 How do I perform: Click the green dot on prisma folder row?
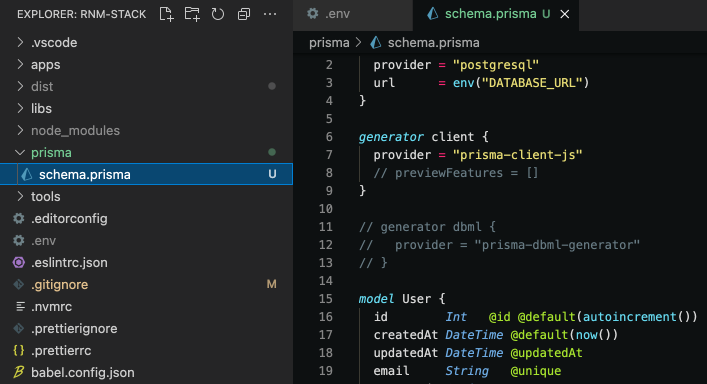[x=272, y=152]
